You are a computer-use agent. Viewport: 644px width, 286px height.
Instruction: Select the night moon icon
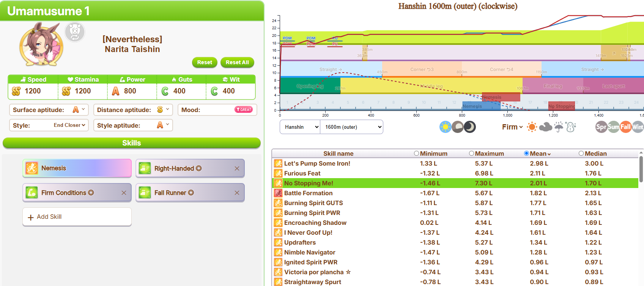(470, 127)
